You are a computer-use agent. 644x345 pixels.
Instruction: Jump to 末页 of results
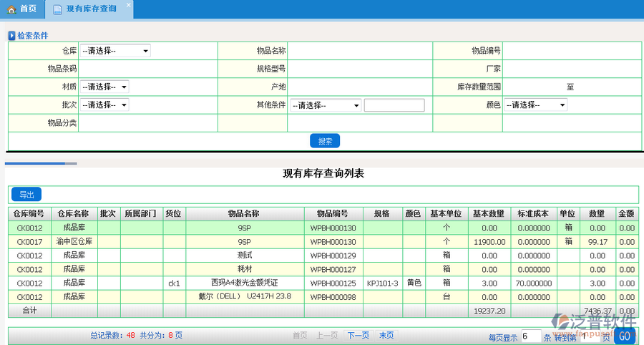386,335
